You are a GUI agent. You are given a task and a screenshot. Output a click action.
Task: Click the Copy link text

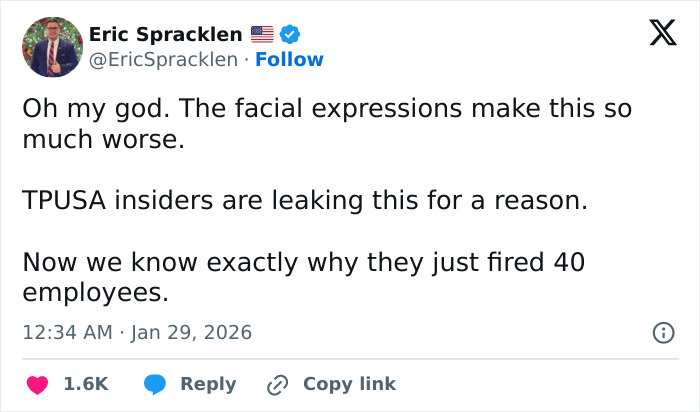[349, 384]
